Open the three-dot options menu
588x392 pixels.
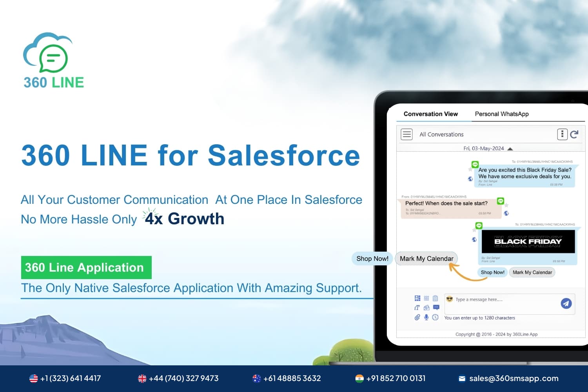tap(562, 134)
